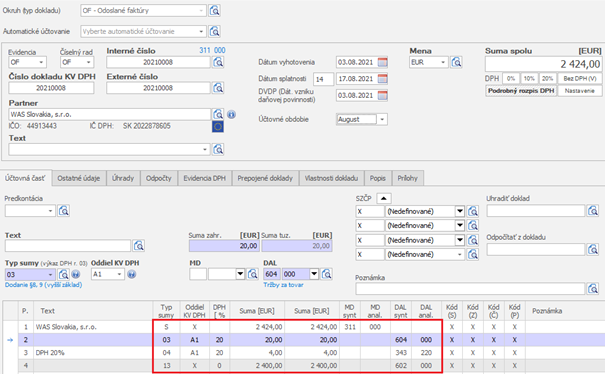605x375 pixels.
Task: Open lookup beside fourth SZČP row
Action: pyautogui.click(x=473, y=255)
